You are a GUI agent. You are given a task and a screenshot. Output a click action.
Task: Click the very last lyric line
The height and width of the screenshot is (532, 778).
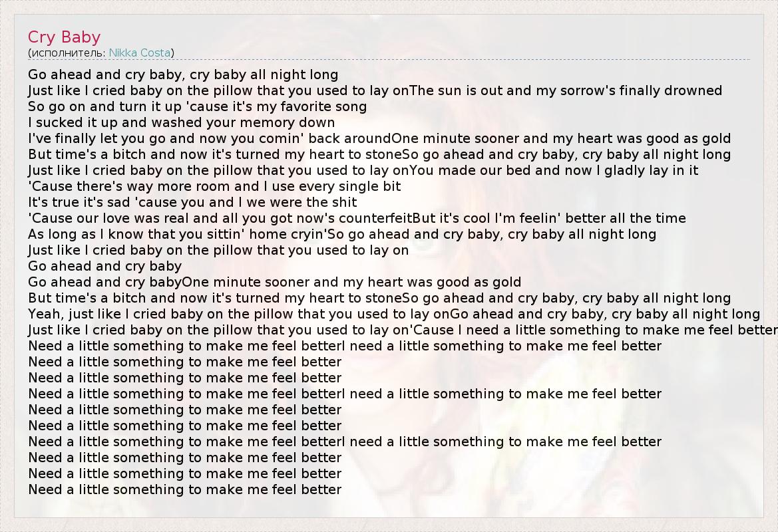(x=184, y=489)
